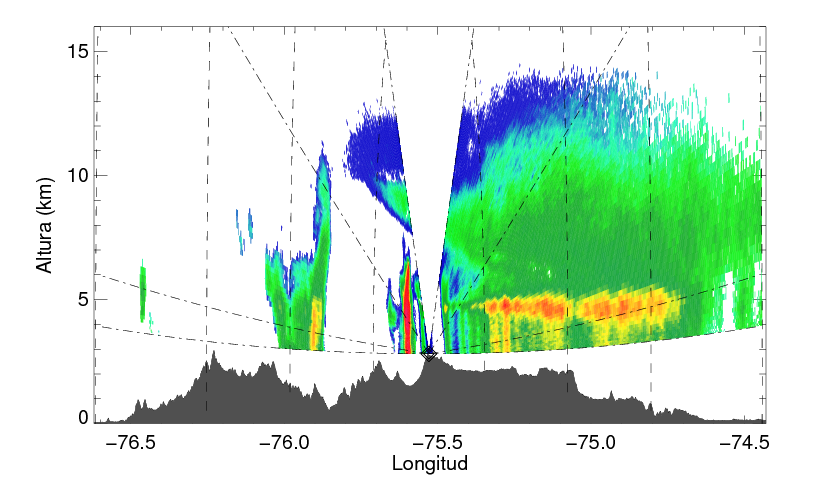
Task: Click y-axis tick label 10
Action: [x=77, y=175]
